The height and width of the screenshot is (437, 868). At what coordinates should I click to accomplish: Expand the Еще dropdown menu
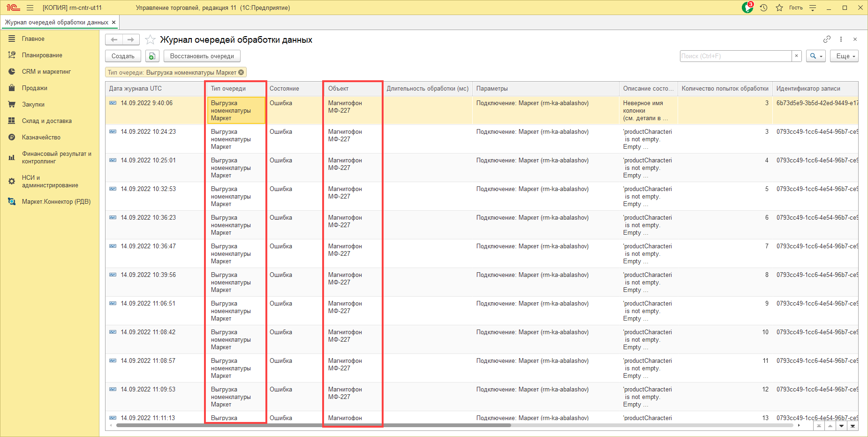(844, 56)
